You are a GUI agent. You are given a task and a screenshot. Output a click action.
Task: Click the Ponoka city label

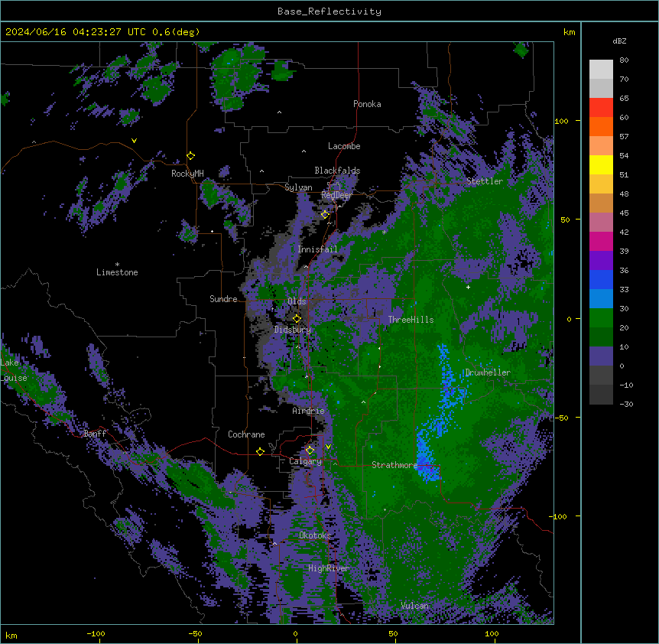pyautogui.click(x=367, y=104)
